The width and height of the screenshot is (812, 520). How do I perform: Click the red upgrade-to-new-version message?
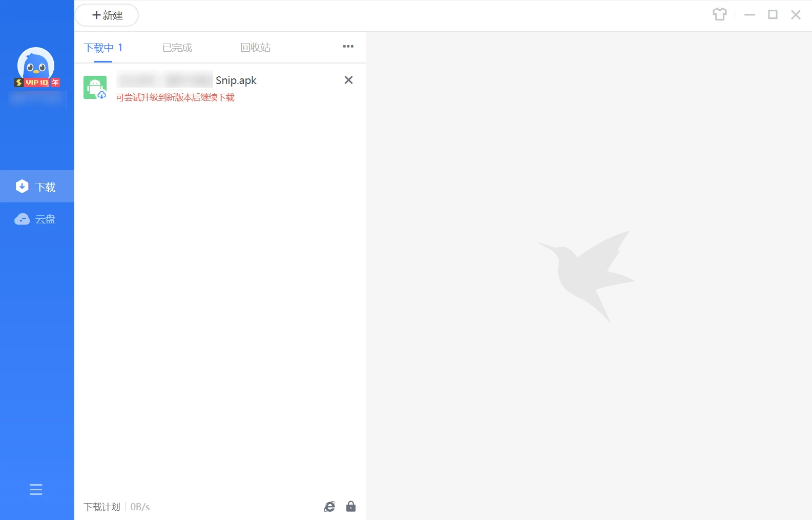click(x=175, y=97)
